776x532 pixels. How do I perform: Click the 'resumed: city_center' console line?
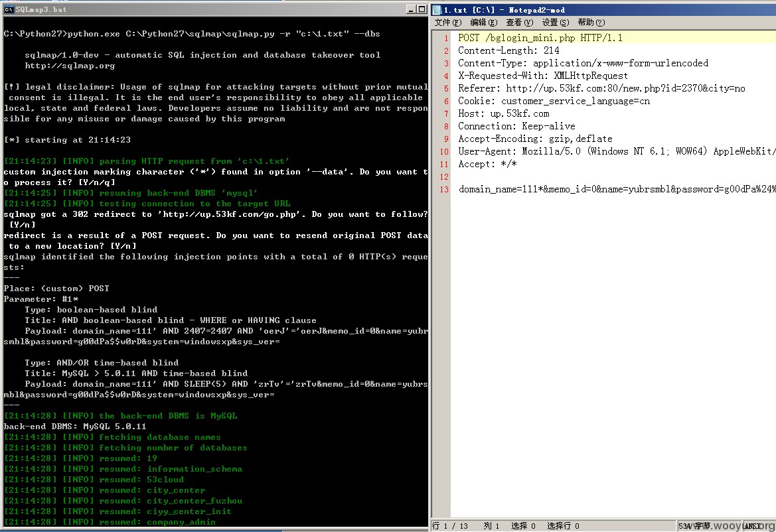click(104, 490)
